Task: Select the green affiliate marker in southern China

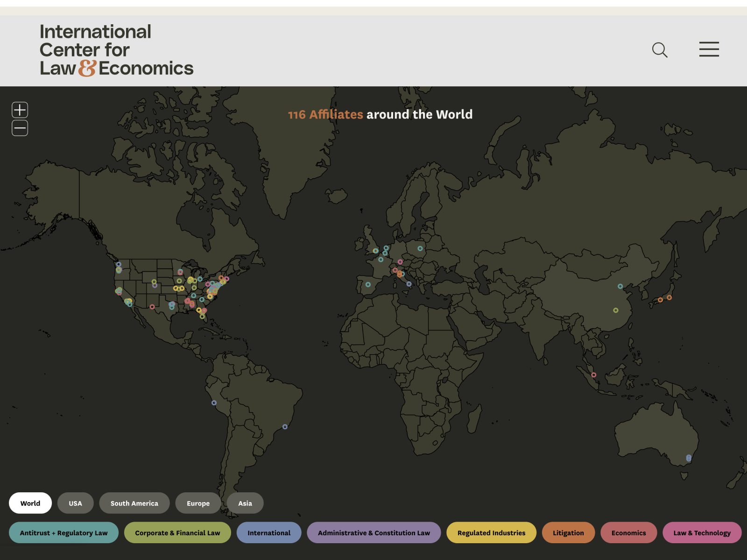Action: (616, 310)
